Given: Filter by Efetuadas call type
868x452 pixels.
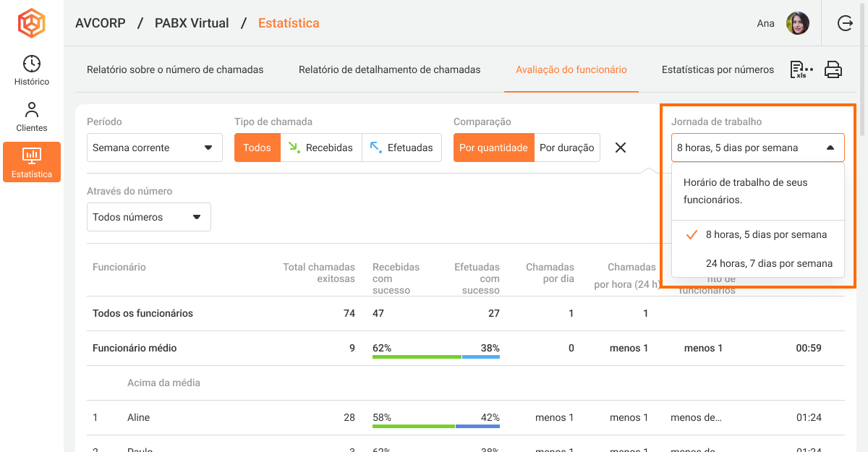Looking at the screenshot, I should pyautogui.click(x=401, y=148).
